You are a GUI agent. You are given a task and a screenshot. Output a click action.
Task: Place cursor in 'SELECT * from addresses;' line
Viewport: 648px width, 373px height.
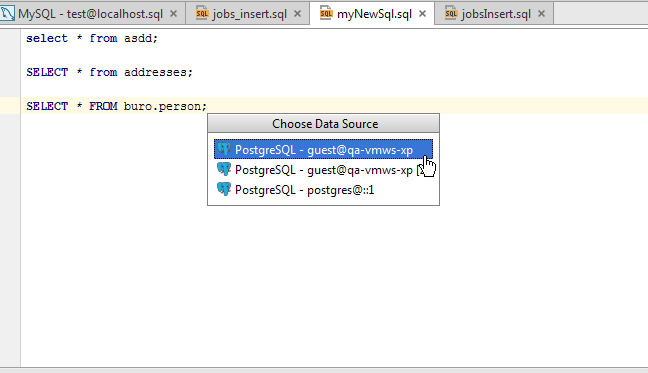click(x=110, y=72)
